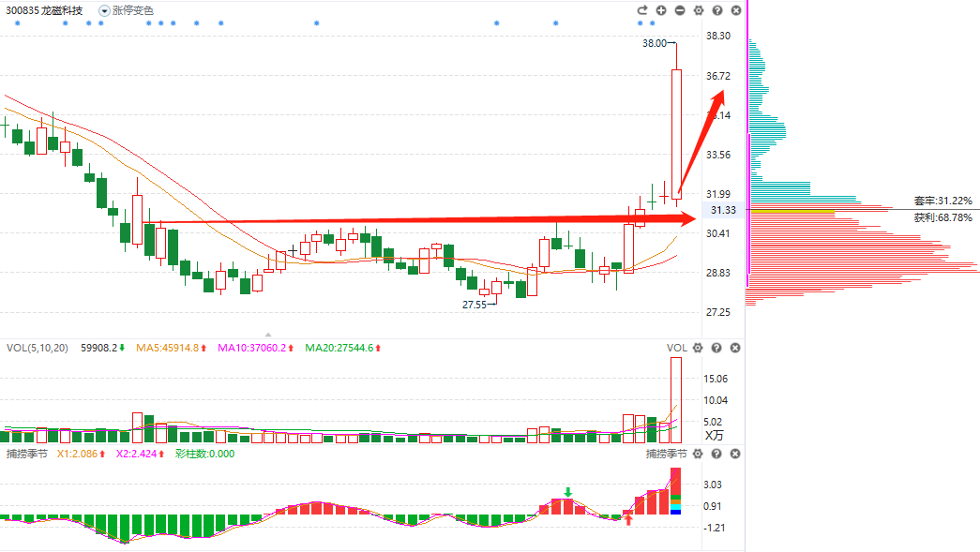Click the redo/share arrow icon in chart toolbar

pyautogui.click(x=642, y=10)
